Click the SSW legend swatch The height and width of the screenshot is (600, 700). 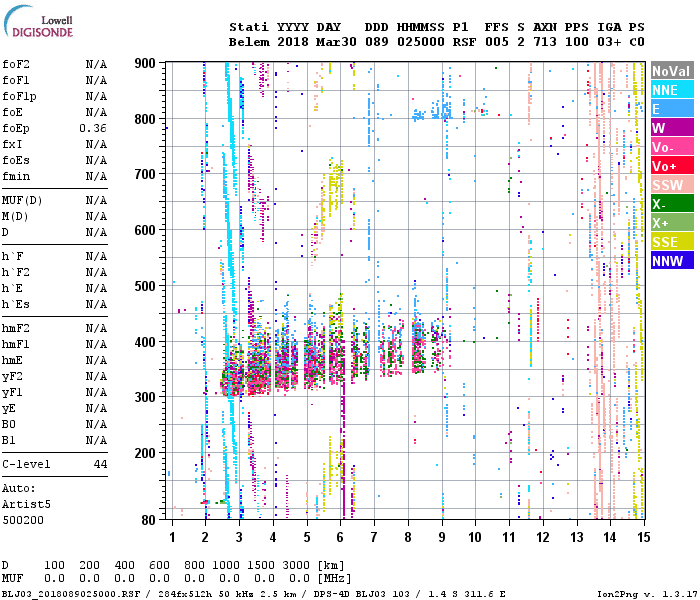click(672, 184)
